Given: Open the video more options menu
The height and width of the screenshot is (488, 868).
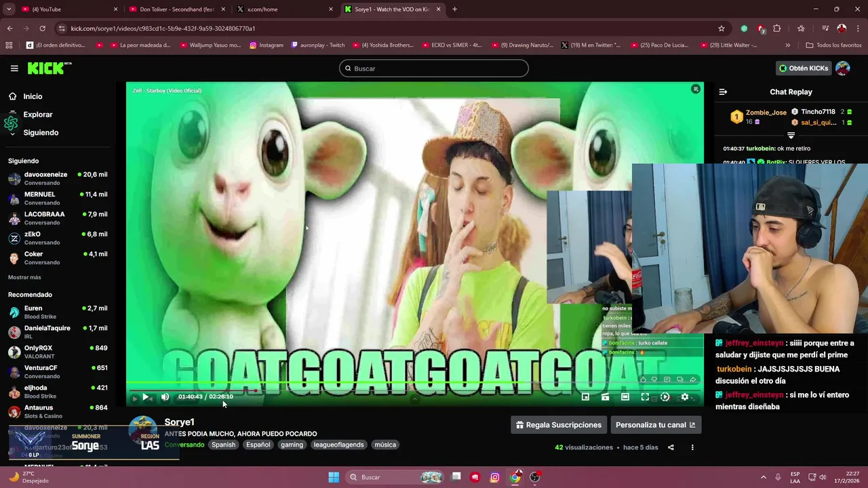Looking at the screenshot, I should pos(692,447).
